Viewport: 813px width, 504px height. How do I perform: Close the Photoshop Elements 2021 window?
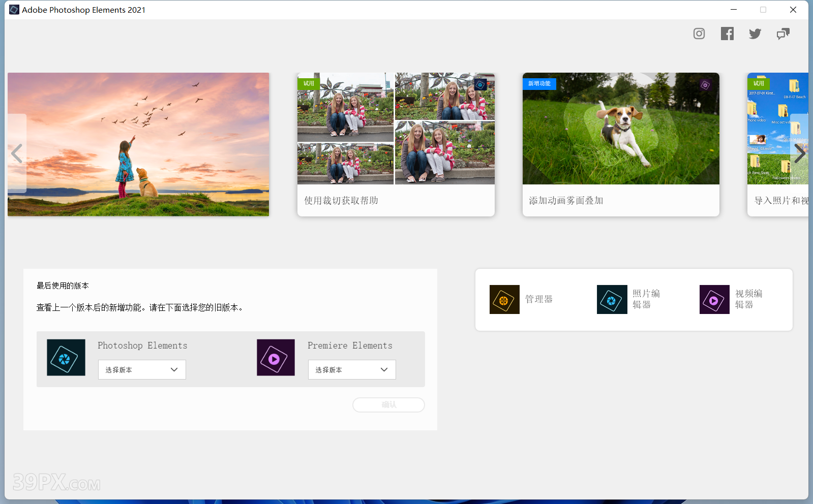coord(793,10)
